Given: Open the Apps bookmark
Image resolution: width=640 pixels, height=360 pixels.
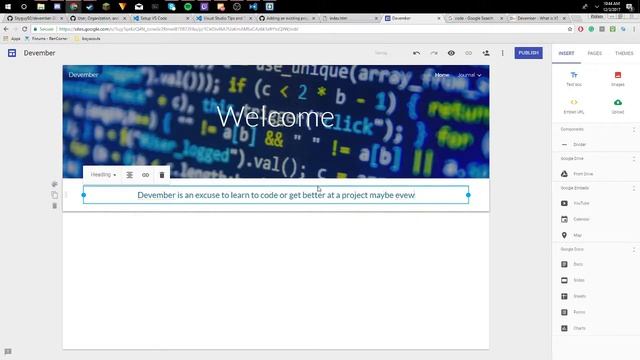Looking at the screenshot, I should (12, 38).
